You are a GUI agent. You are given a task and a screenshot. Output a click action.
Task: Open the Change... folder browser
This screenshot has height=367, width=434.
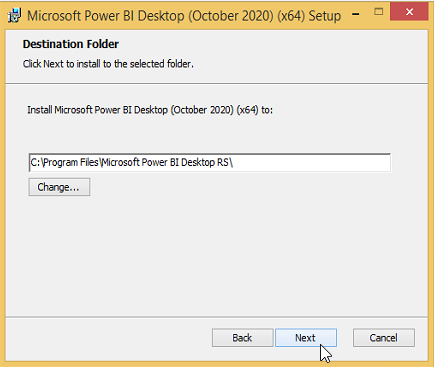tap(59, 187)
